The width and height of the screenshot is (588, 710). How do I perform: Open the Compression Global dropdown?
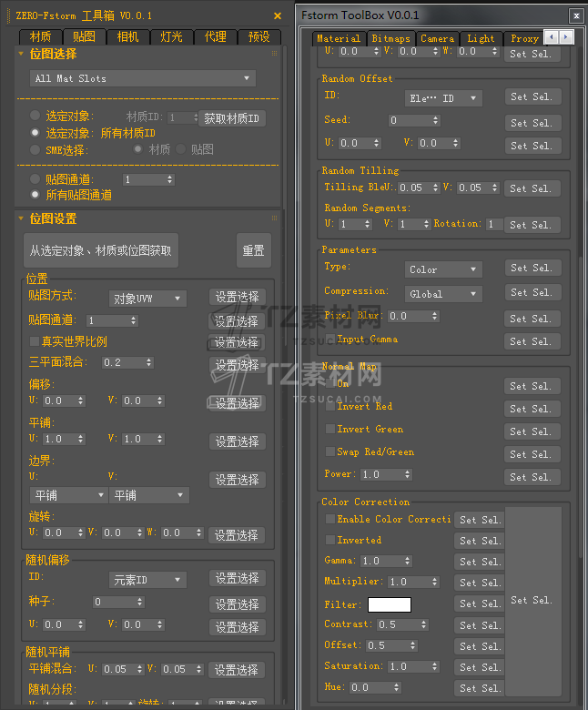pyautogui.click(x=443, y=294)
